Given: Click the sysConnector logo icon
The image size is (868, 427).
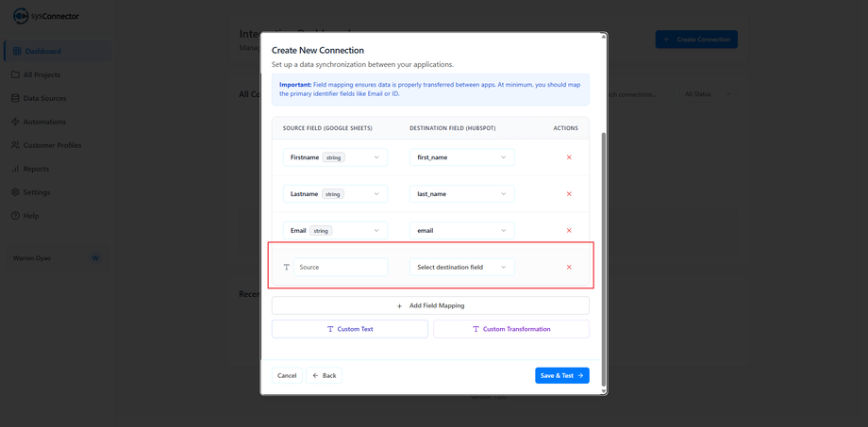Looking at the screenshot, I should [21, 16].
